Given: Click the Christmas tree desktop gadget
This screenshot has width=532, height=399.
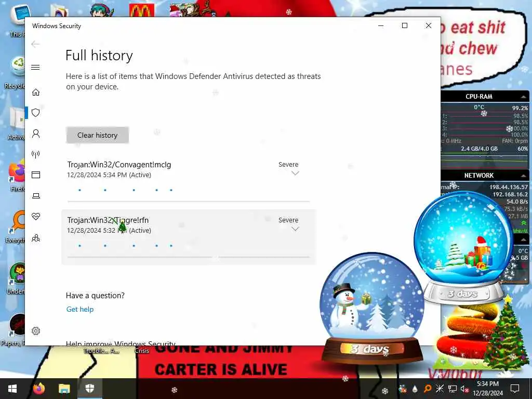Looking at the screenshot, I should (506, 334).
